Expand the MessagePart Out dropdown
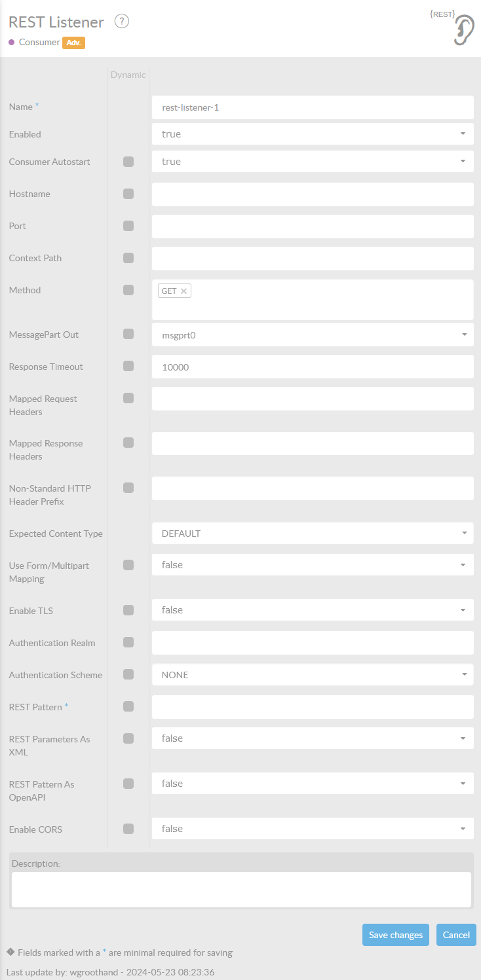 pos(313,335)
